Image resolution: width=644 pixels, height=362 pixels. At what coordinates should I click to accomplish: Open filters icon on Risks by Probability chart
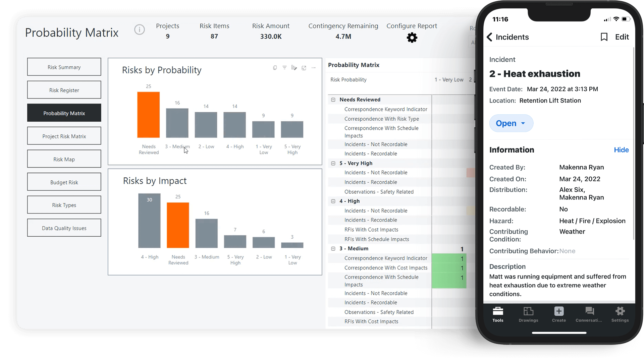284,68
